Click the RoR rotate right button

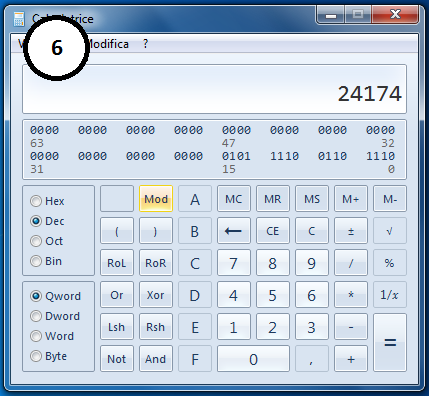156,263
